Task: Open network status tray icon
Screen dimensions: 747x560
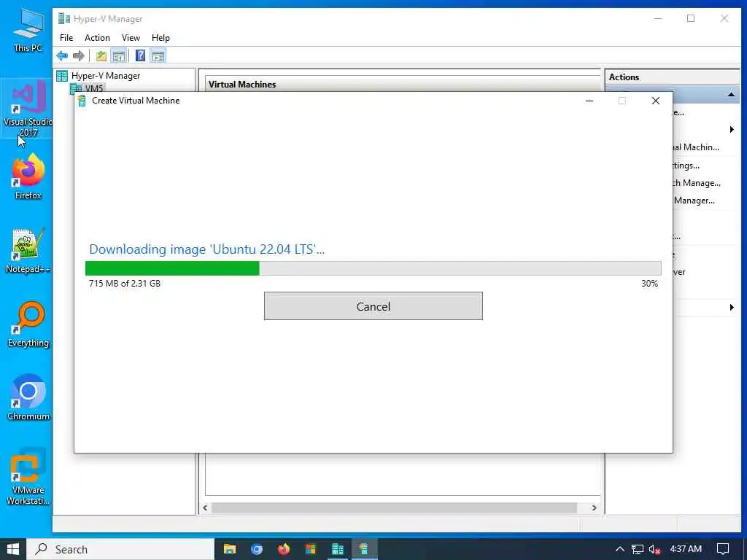Action: pos(637,549)
